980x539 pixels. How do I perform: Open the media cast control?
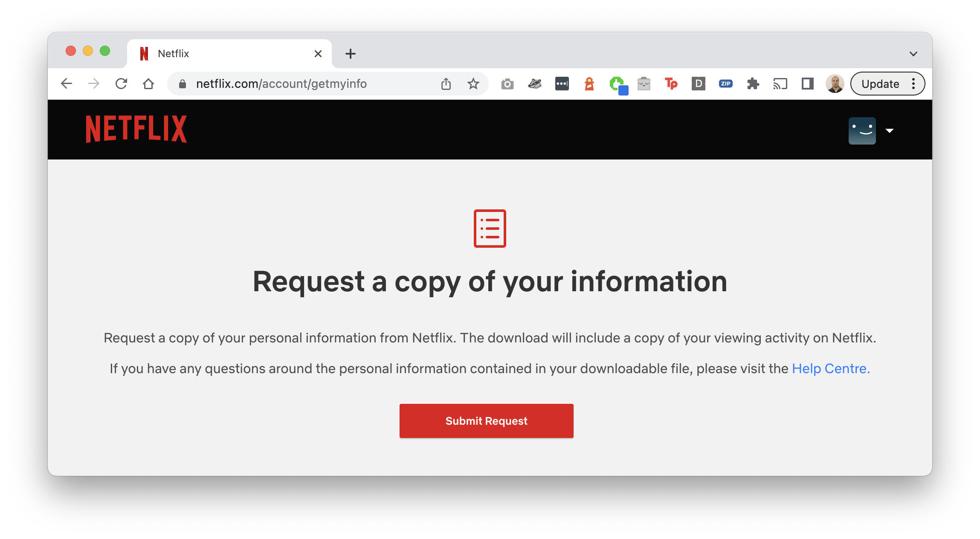pos(780,84)
